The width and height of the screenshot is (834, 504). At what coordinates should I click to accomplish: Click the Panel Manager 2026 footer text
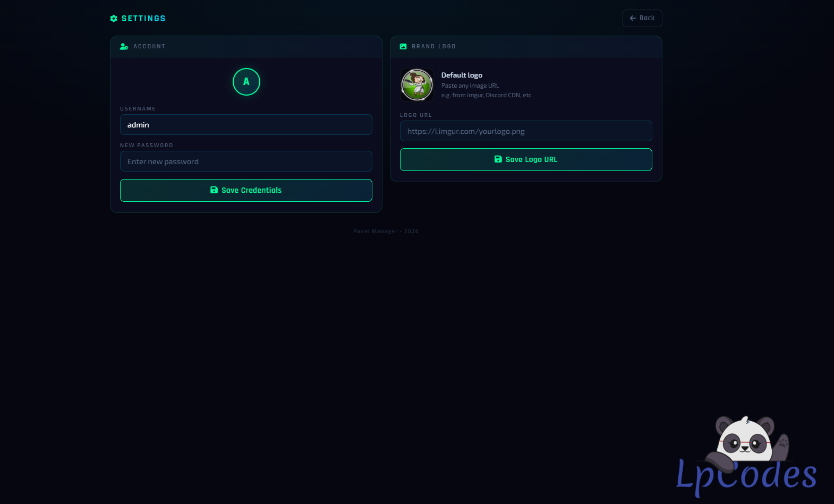(x=386, y=232)
